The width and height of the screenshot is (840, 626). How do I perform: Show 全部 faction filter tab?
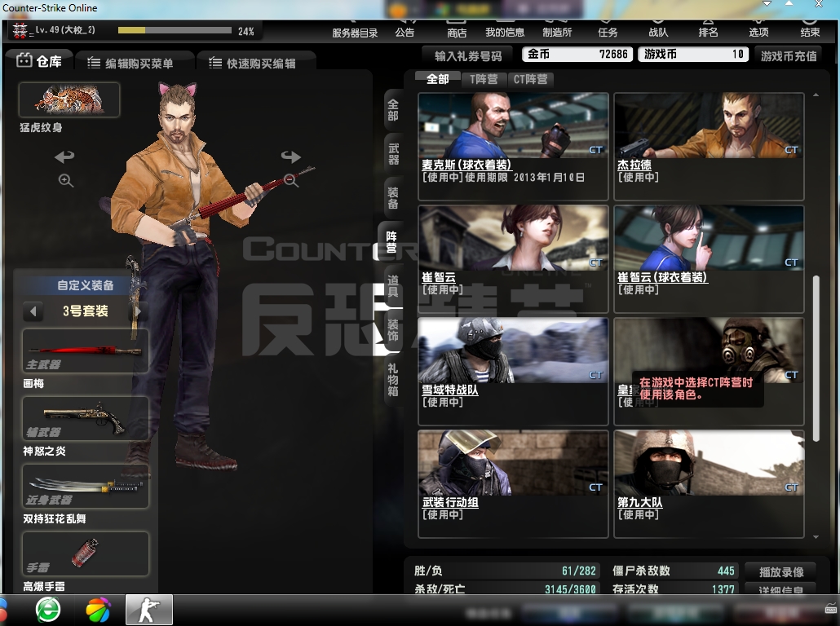point(437,79)
